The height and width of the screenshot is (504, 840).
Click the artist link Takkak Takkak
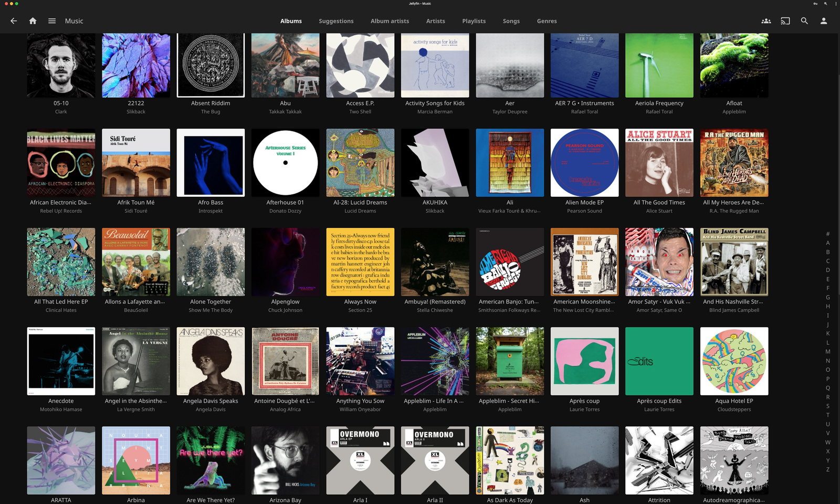tap(285, 112)
